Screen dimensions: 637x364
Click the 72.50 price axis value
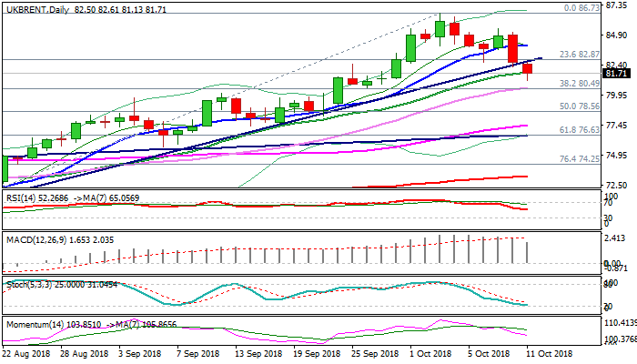[x=618, y=185]
